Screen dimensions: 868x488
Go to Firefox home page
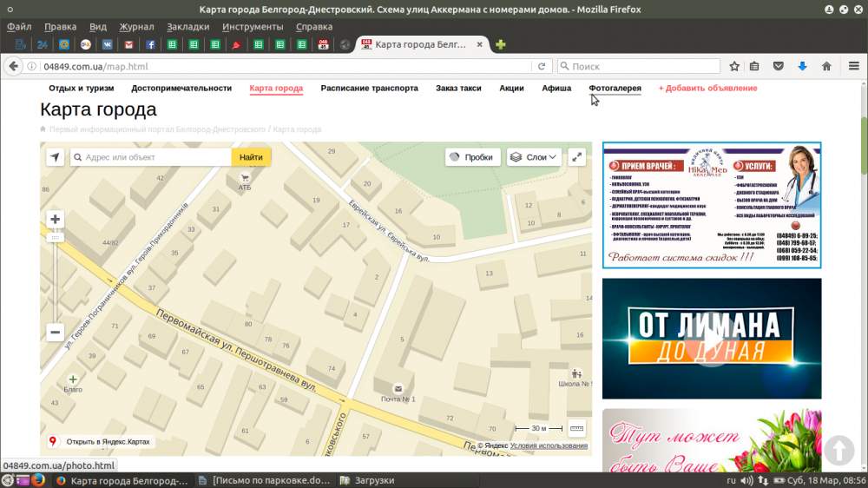pos(826,66)
